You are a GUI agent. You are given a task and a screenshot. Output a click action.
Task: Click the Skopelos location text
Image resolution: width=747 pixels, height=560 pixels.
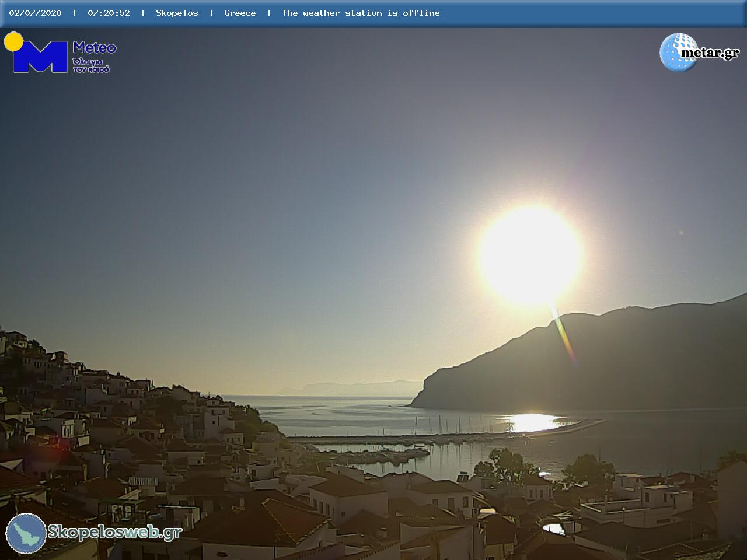pos(177,13)
